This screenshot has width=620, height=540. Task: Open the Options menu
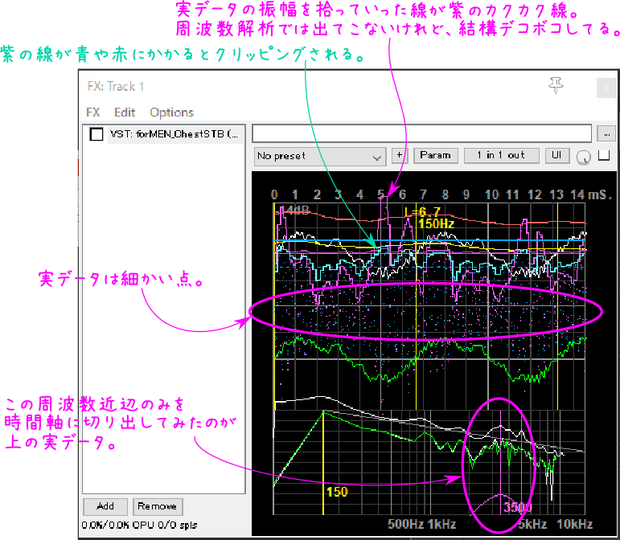point(172,113)
